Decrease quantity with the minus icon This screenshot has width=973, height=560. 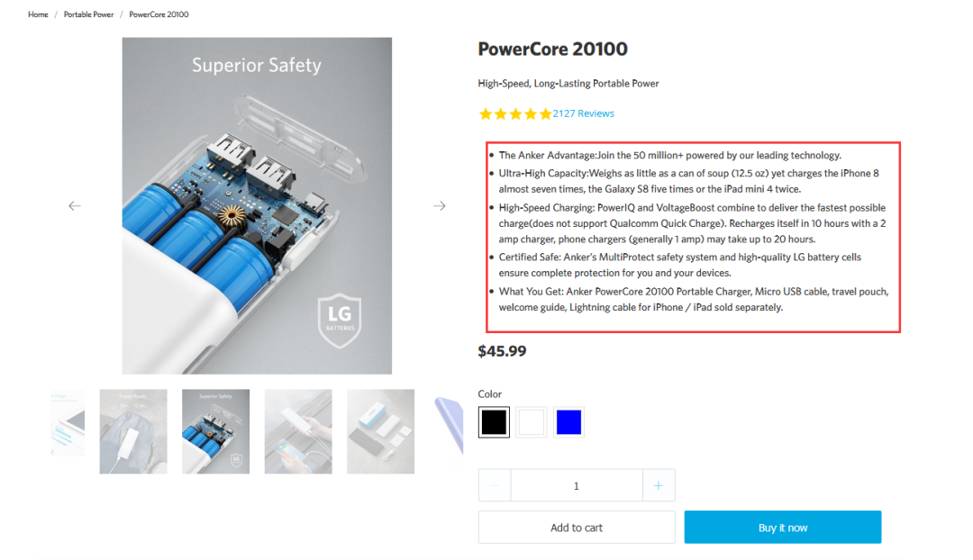point(495,486)
